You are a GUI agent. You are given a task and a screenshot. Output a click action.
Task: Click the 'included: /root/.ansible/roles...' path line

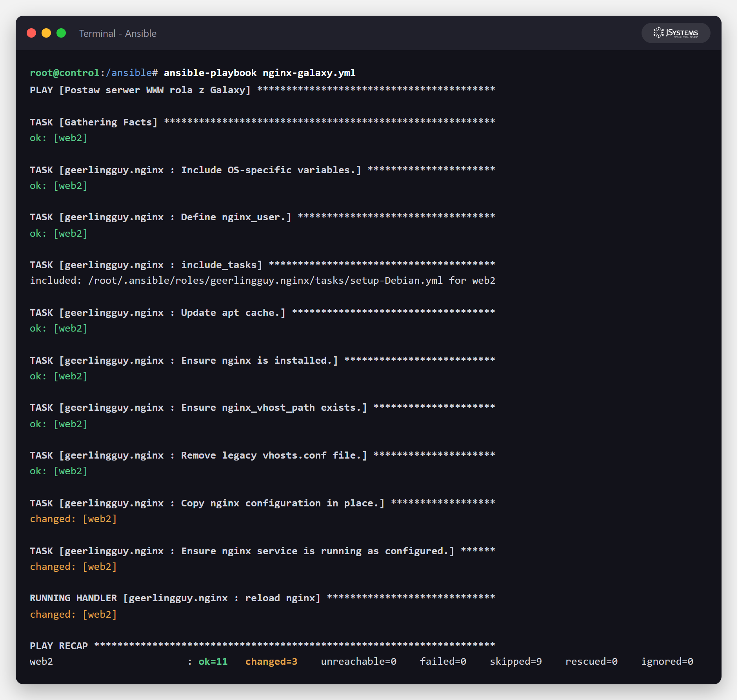[x=262, y=281]
